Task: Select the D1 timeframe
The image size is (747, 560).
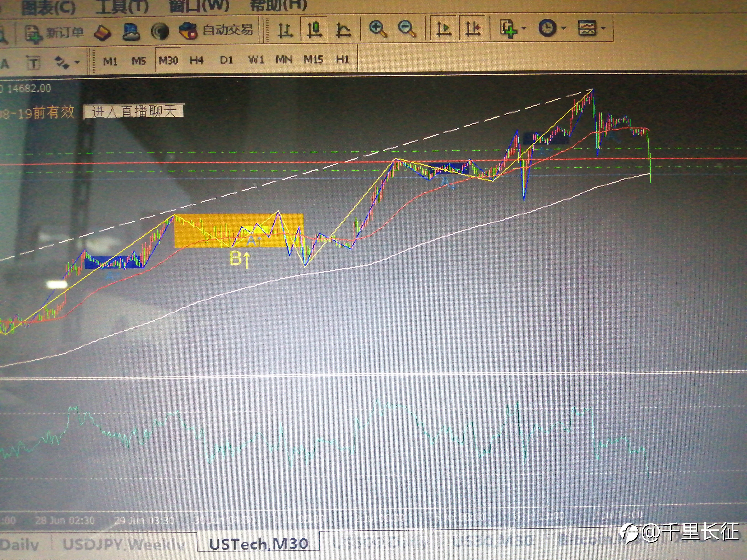Action: 226,60
